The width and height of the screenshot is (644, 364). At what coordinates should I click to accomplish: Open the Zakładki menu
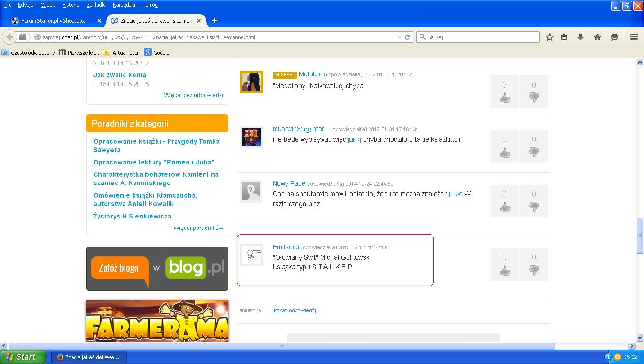click(96, 5)
